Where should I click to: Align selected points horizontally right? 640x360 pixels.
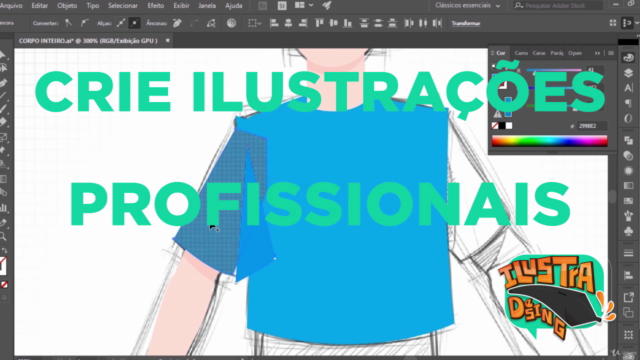click(x=303, y=23)
